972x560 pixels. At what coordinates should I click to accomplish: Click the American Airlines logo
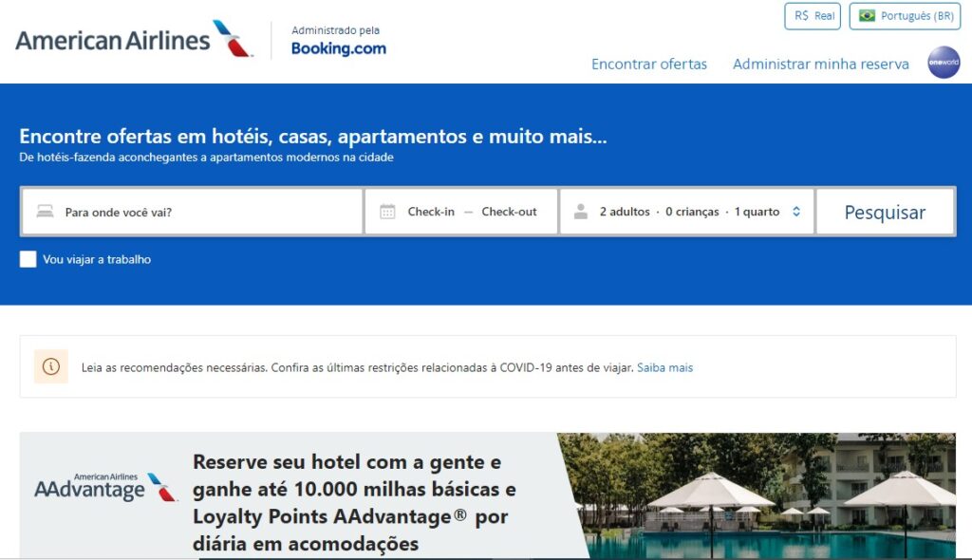pos(133,39)
